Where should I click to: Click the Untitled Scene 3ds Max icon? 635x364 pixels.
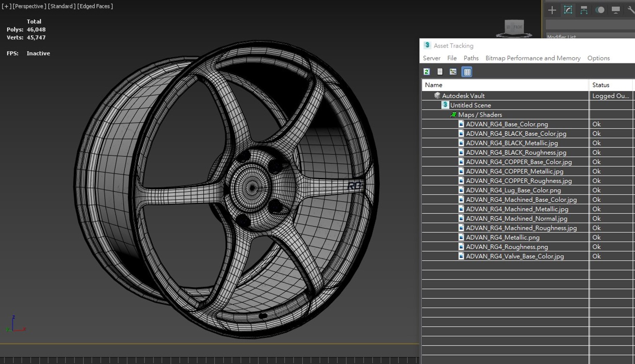(x=445, y=105)
